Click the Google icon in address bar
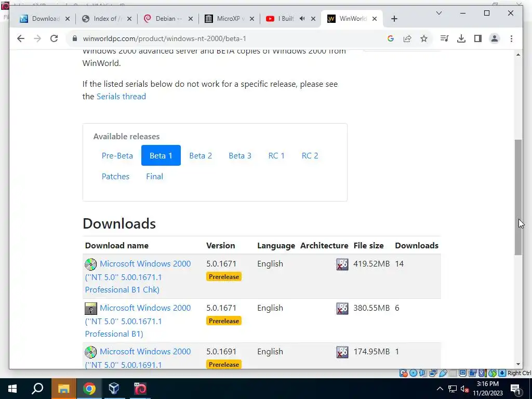 coord(391,38)
